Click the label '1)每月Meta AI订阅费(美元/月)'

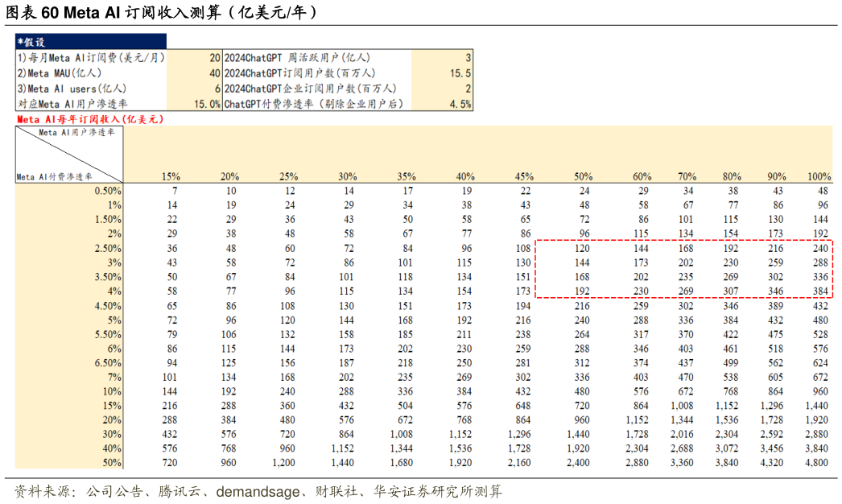tap(91, 57)
